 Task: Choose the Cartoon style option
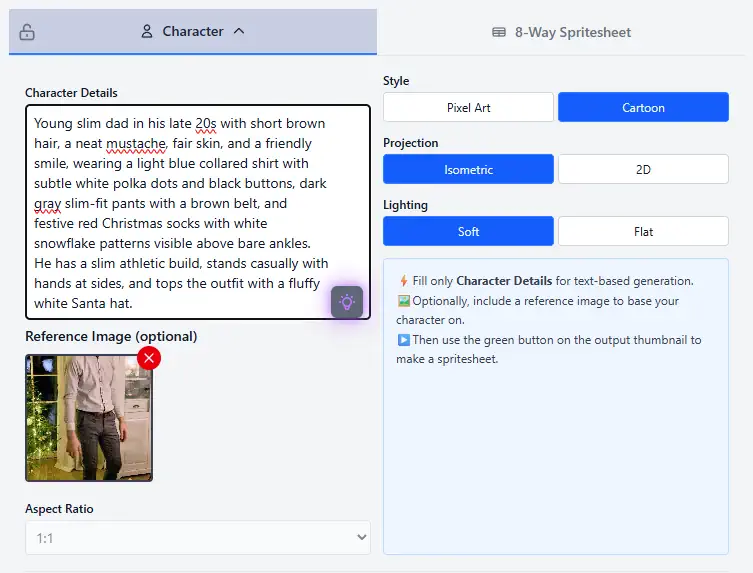(x=643, y=107)
